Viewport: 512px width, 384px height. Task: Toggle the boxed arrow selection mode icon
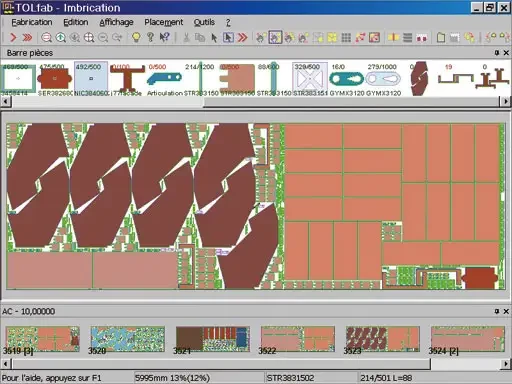coord(228,37)
